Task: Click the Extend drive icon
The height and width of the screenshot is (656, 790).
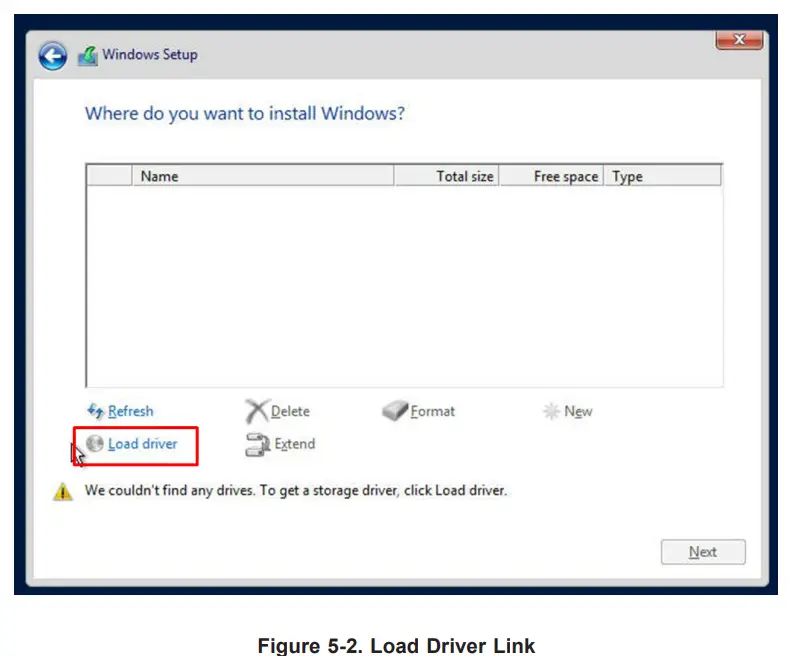Action: coord(257,444)
